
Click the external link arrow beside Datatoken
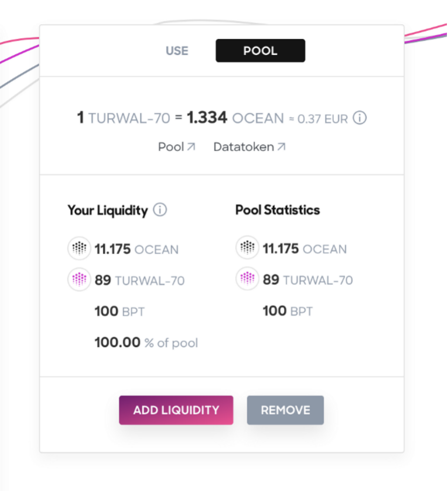[x=281, y=146]
